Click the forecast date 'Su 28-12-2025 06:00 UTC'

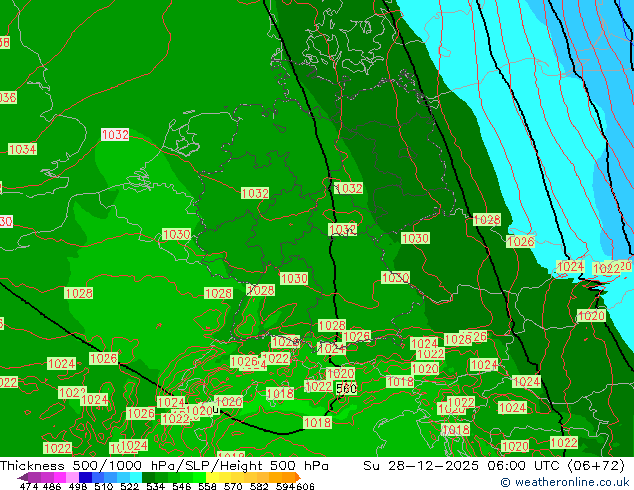coord(463,466)
